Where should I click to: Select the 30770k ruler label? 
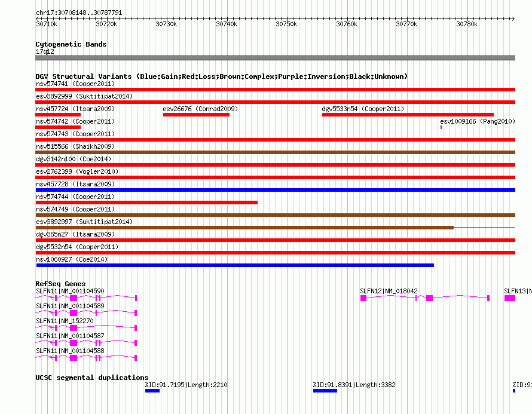click(406, 24)
